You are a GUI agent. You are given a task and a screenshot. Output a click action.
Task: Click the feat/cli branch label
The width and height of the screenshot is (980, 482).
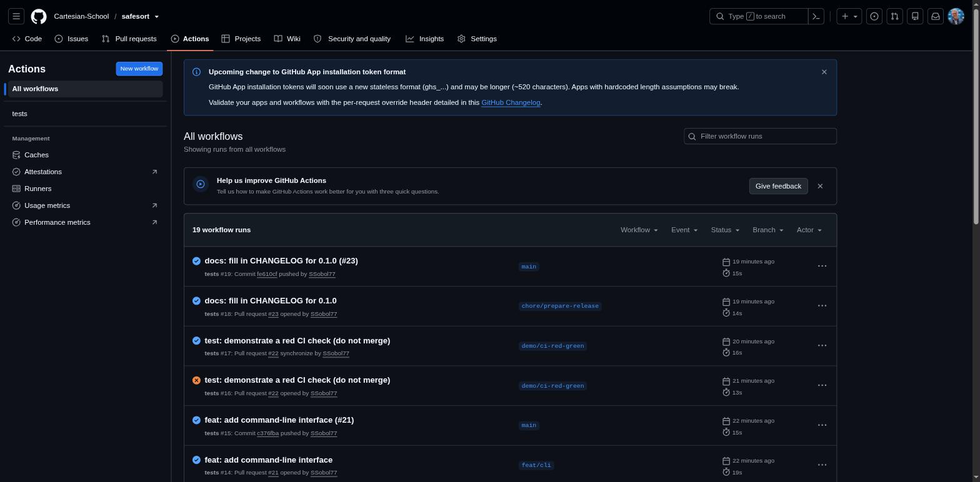(x=536, y=465)
